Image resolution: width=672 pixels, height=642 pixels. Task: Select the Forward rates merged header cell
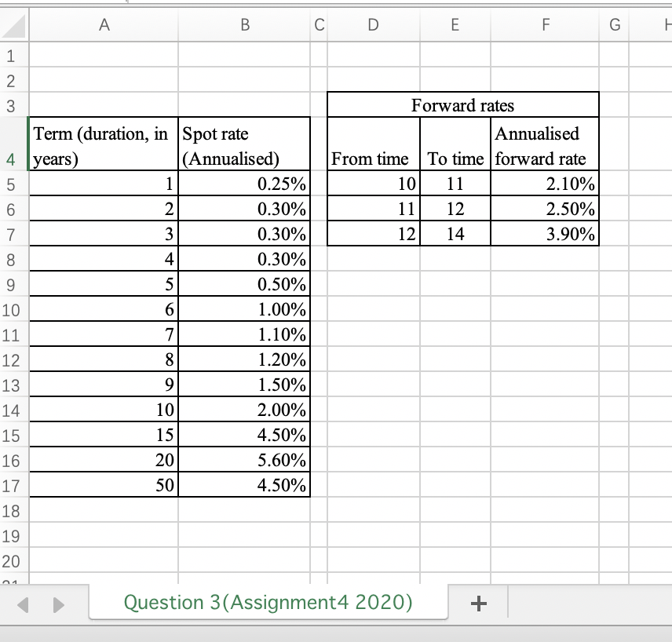[462, 104]
